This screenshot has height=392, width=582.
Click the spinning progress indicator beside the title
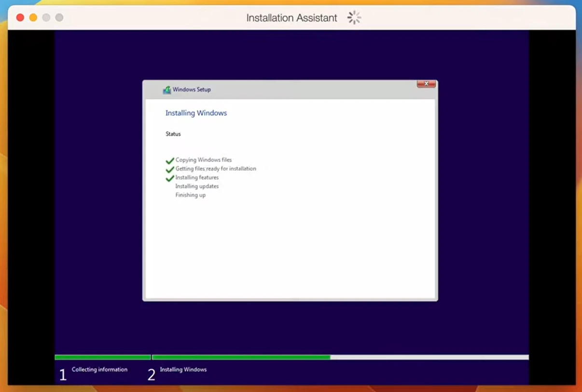click(x=354, y=17)
